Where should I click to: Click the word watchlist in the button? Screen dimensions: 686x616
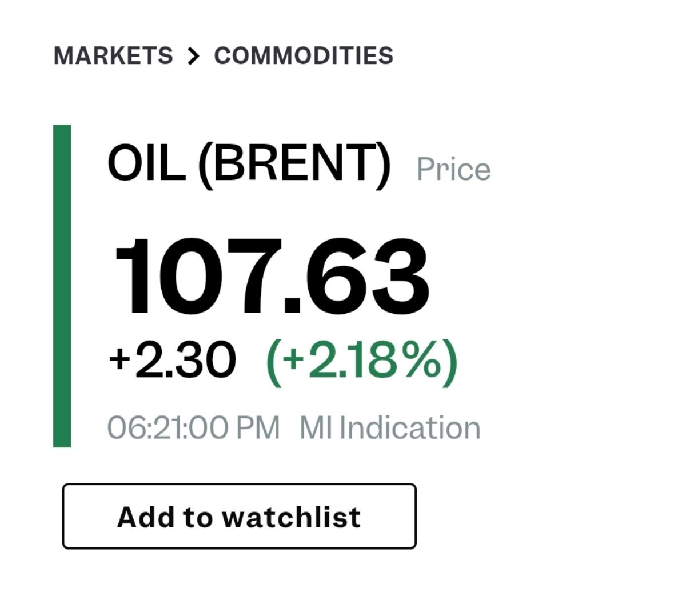(291, 517)
